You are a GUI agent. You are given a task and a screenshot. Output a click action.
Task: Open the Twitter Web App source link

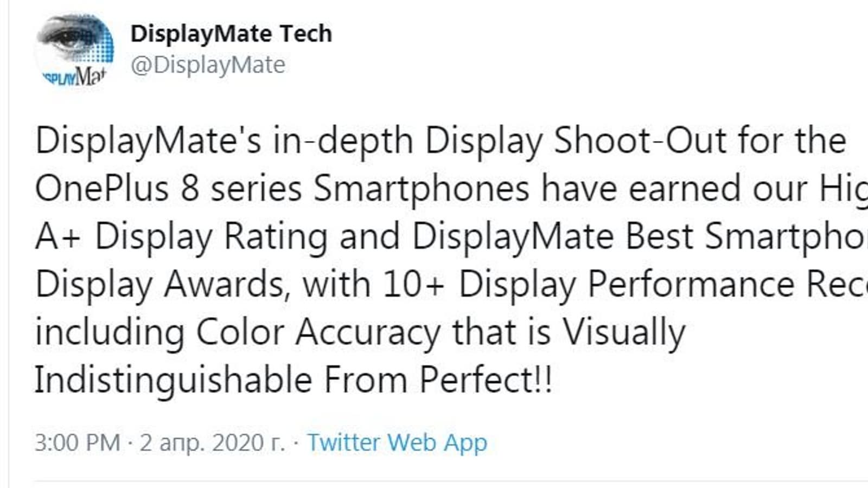[x=397, y=442]
